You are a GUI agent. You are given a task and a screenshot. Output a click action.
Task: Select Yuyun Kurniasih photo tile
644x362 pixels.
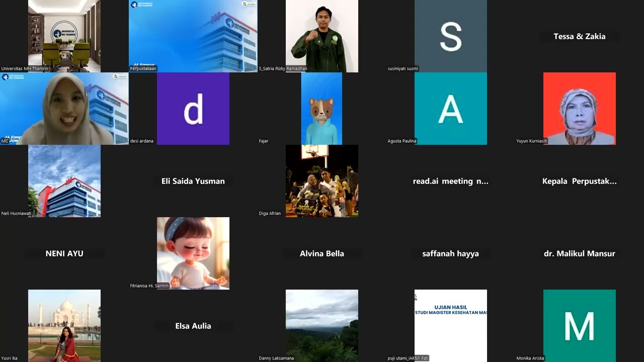point(580,109)
